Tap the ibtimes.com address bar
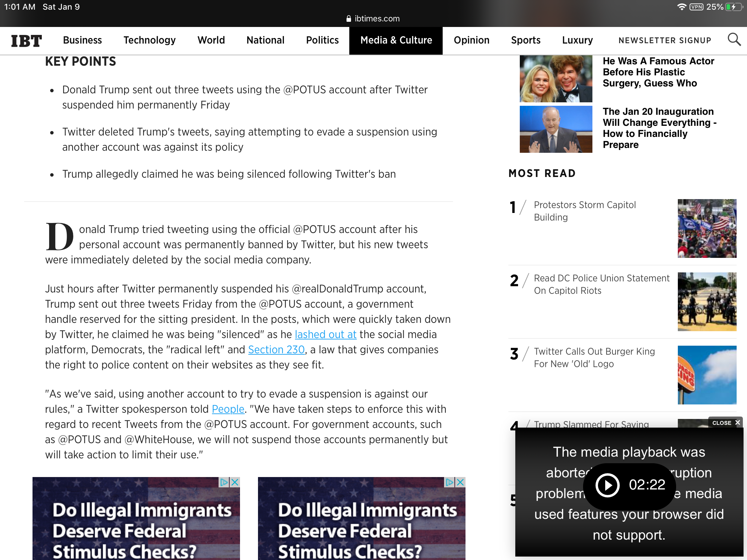Viewport: 747px width, 560px height. click(373, 19)
